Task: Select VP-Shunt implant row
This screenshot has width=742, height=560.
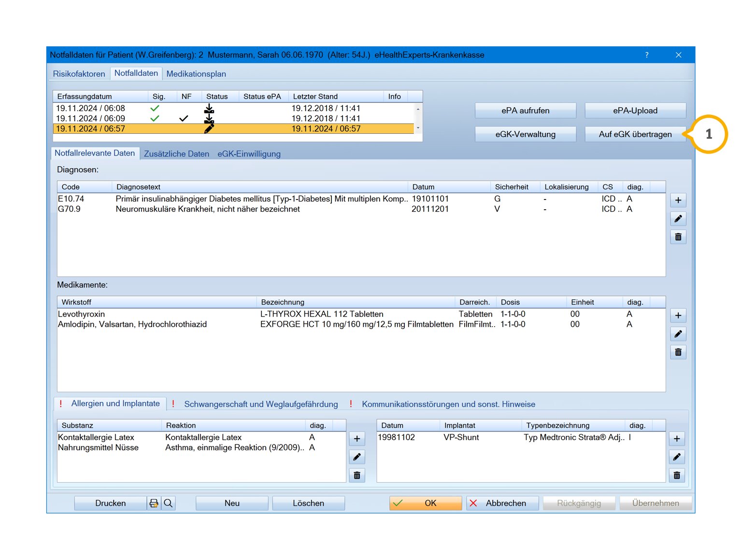Action: click(x=521, y=437)
